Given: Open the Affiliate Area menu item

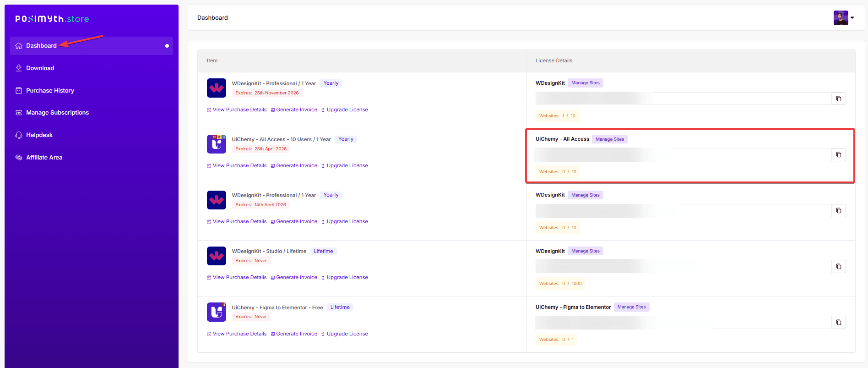Looking at the screenshot, I should 44,157.
